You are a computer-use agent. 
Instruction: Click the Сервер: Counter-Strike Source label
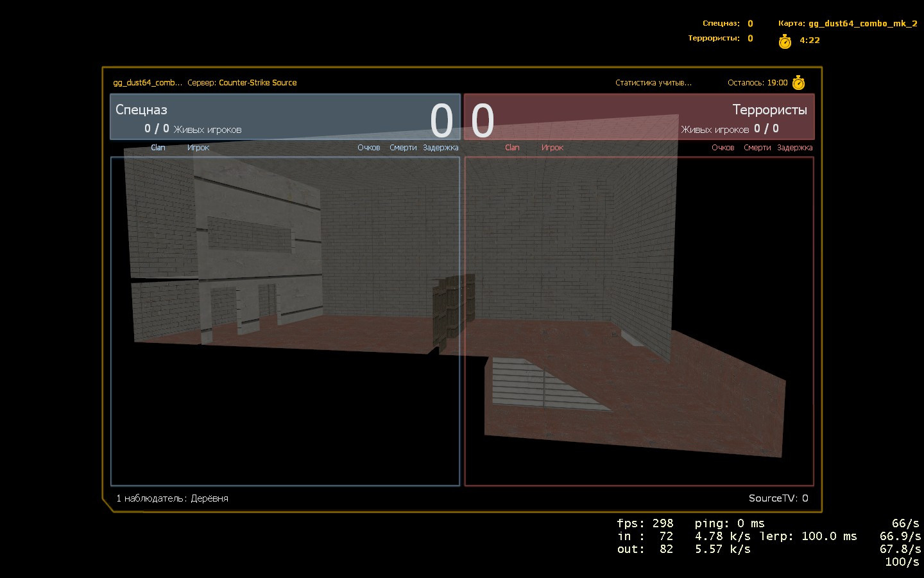point(242,83)
